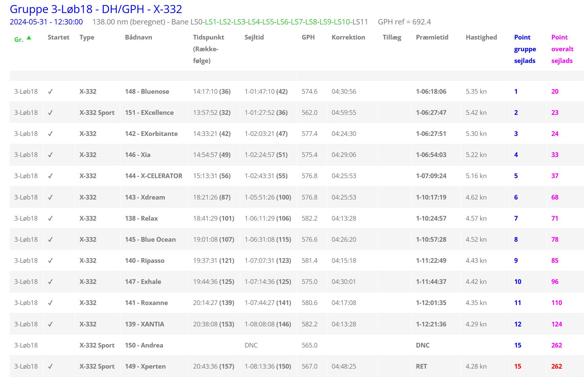This screenshot has height=380, width=588.
Task: Click the GPH column header
Action: tap(308, 37)
